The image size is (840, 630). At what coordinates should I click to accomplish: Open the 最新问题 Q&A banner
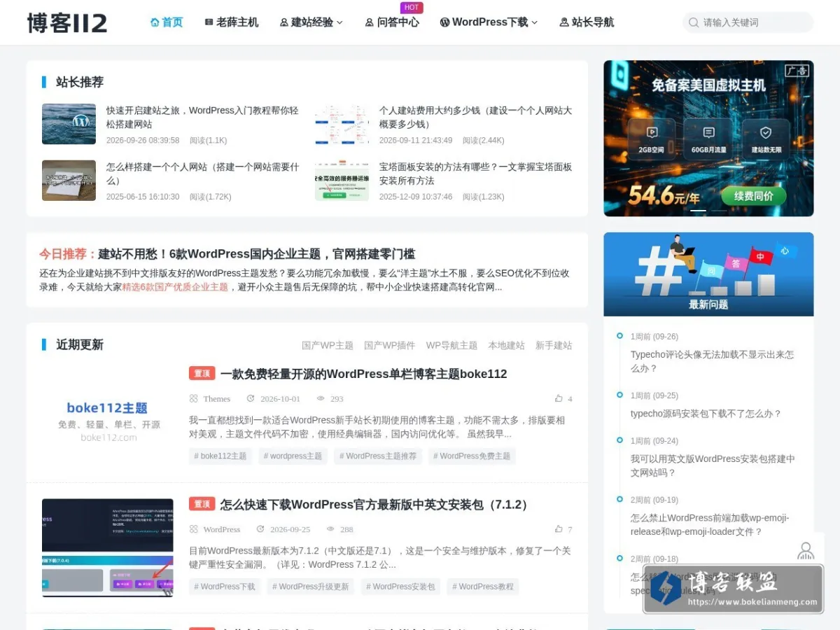click(x=708, y=274)
